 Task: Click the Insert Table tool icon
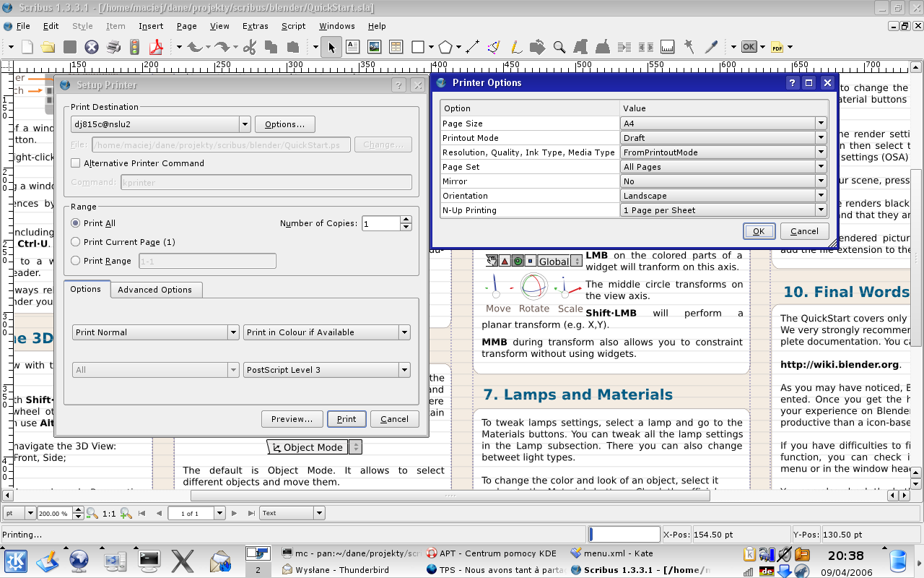point(396,48)
